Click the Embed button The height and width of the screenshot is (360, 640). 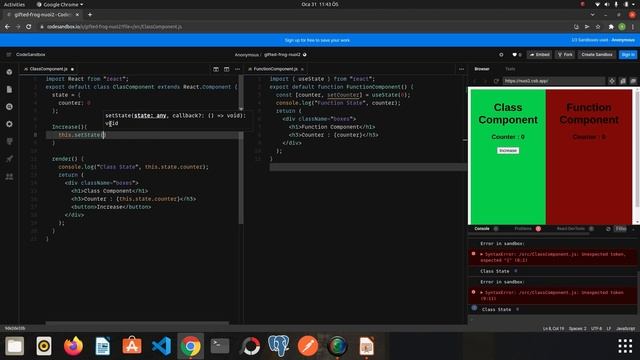tap(540, 54)
